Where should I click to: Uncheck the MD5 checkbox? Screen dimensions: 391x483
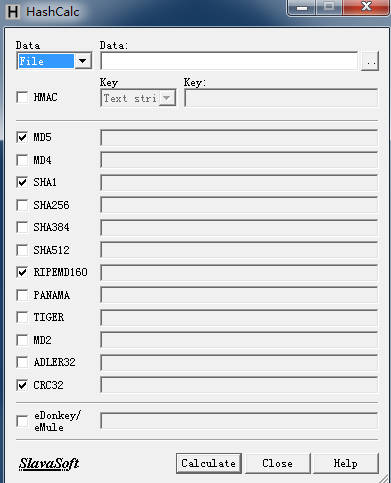[x=22, y=137]
